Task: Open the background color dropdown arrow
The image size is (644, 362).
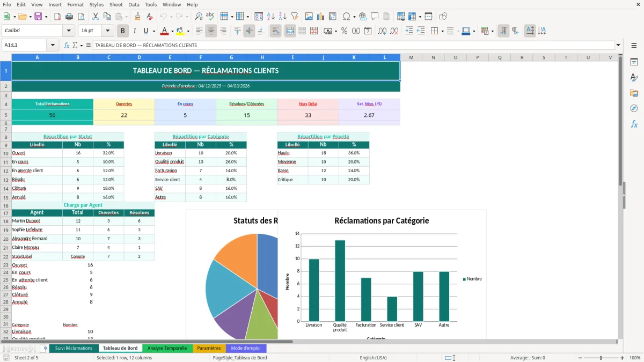Action: (188, 31)
